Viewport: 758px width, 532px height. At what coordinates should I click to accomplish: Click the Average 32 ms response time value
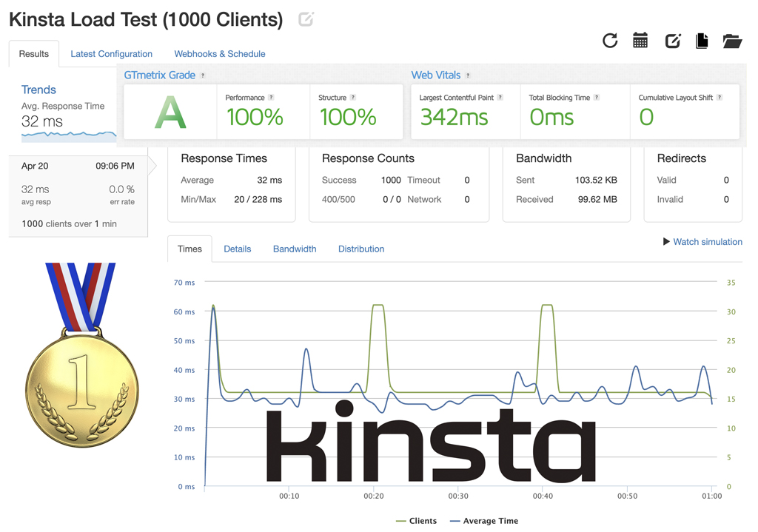(269, 180)
